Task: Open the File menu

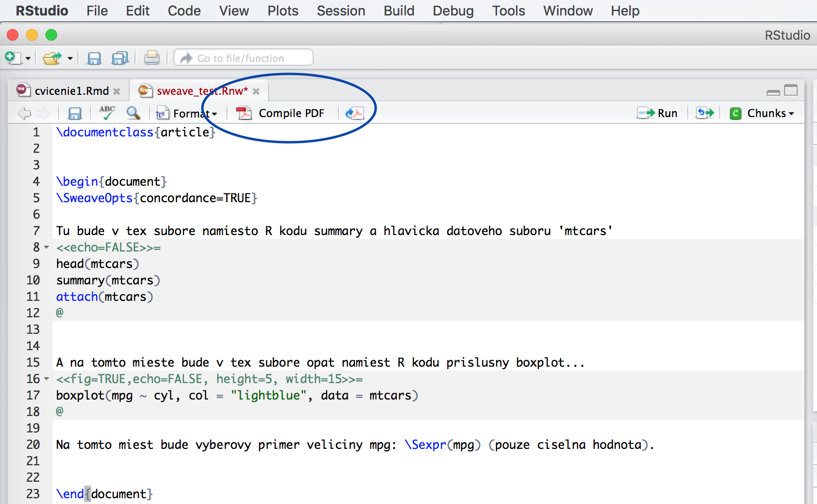Action: click(97, 11)
